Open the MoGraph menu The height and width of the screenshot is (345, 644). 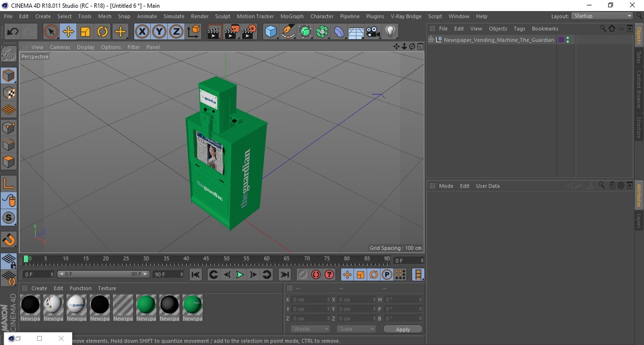(x=291, y=16)
